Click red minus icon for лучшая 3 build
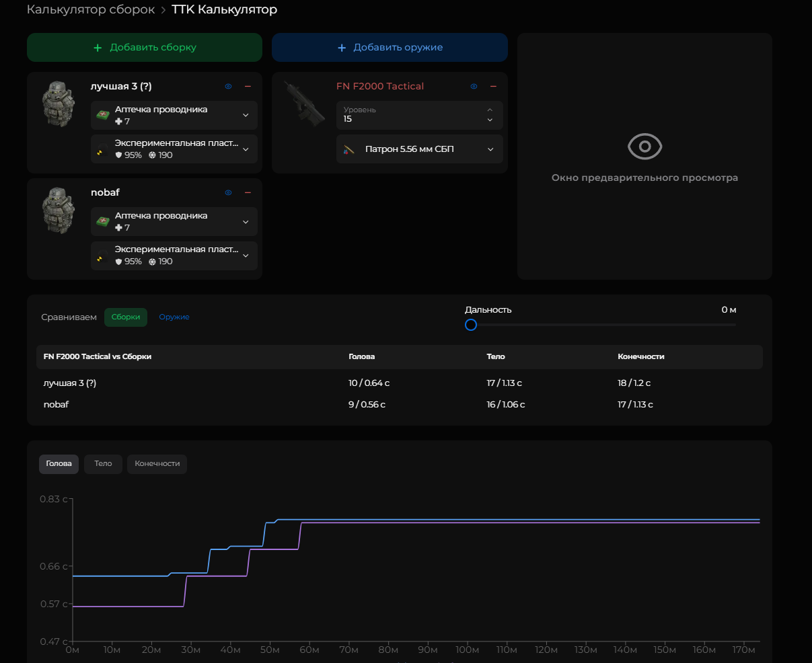 pos(248,87)
